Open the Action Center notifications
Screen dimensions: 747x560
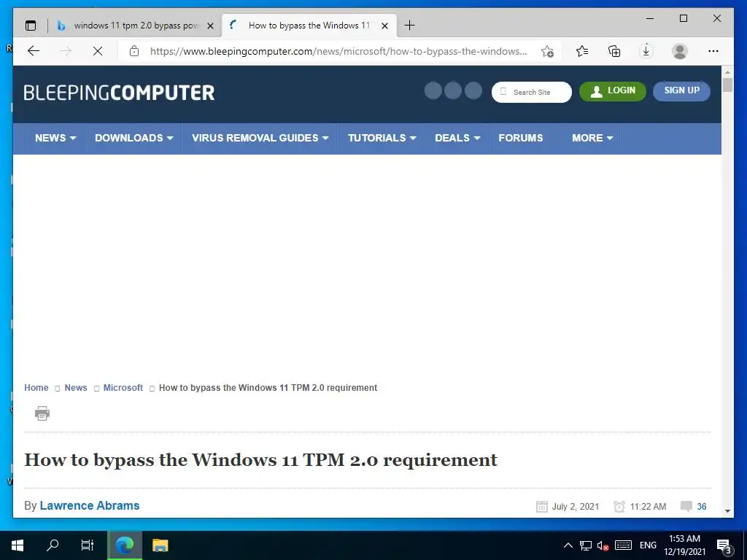[724, 545]
